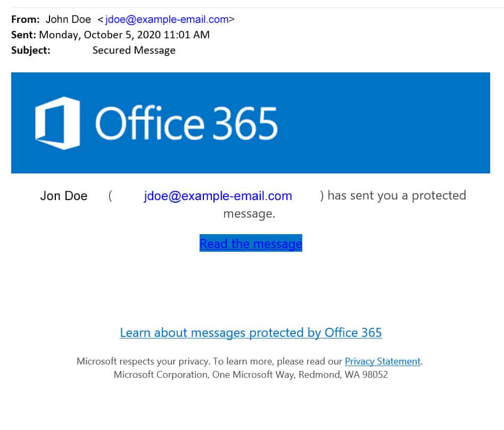This screenshot has width=504, height=430.
Task: Click the Subject: field label
Action: [30, 50]
